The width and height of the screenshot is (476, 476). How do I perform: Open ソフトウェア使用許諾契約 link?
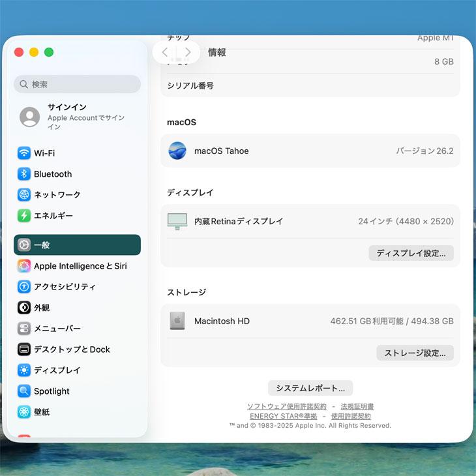click(287, 406)
